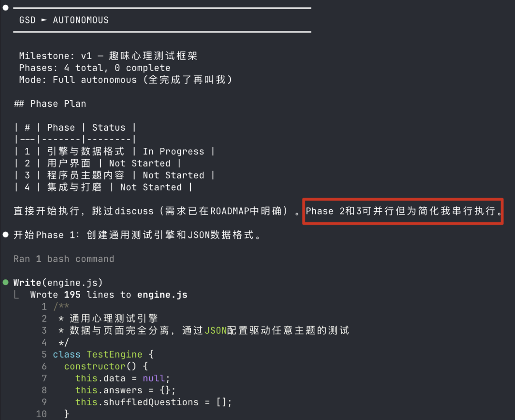This screenshot has width=515, height=420.
Task: Click the white bullet above the GSD header
Action: click(x=6, y=8)
